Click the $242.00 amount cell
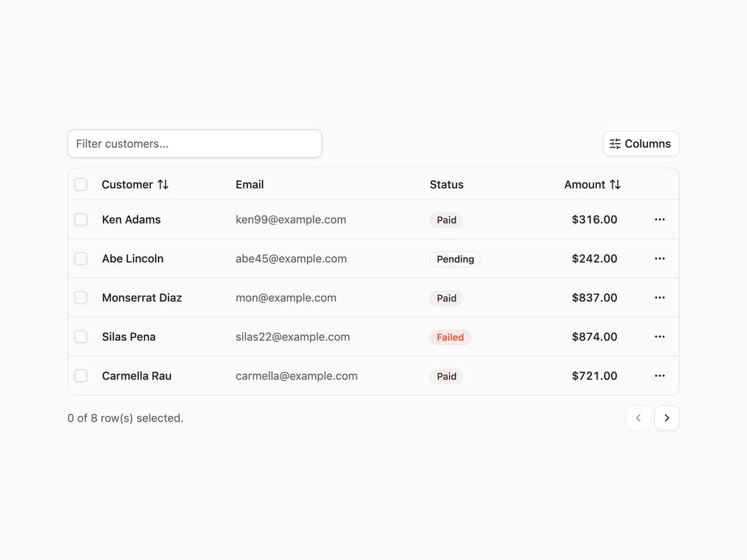The height and width of the screenshot is (560, 747). 594,259
